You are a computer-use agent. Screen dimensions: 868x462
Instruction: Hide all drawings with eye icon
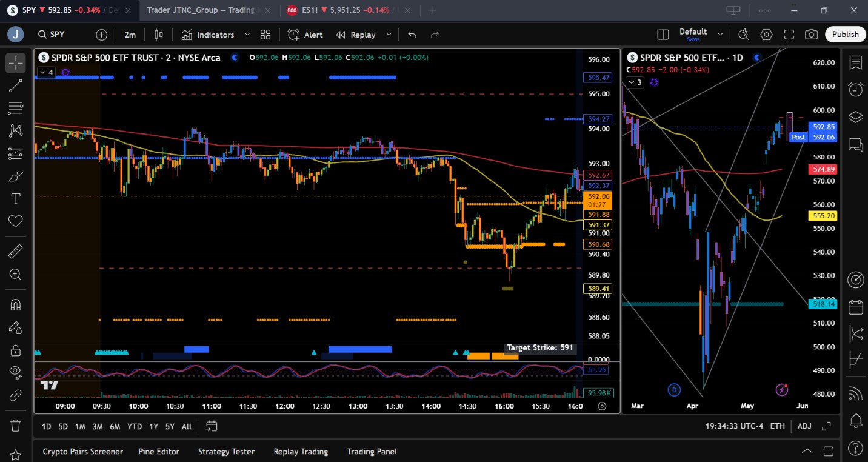click(x=15, y=371)
